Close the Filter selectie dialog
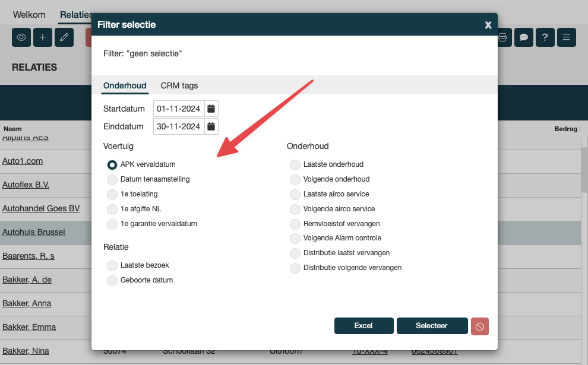 pyautogui.click(x=488, y=25)
